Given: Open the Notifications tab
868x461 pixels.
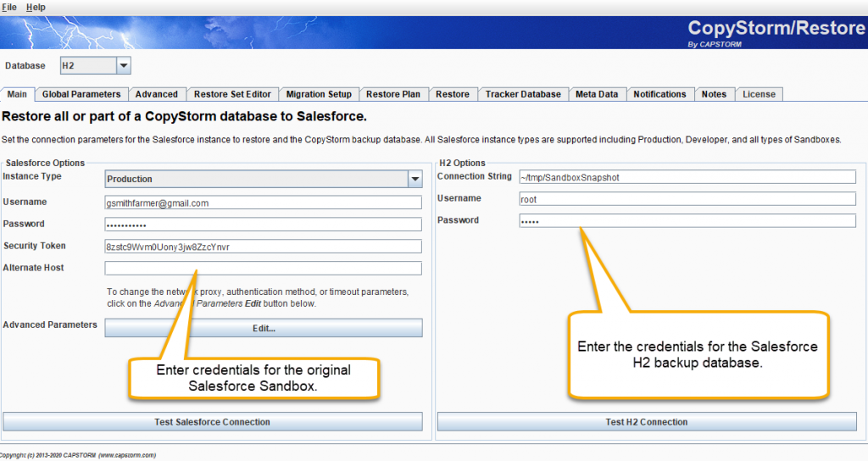Looking at the screenshot, I should click(659, 94).
